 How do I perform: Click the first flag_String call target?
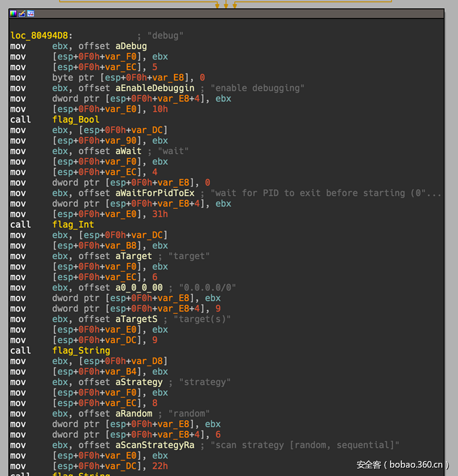click(81, 350)
